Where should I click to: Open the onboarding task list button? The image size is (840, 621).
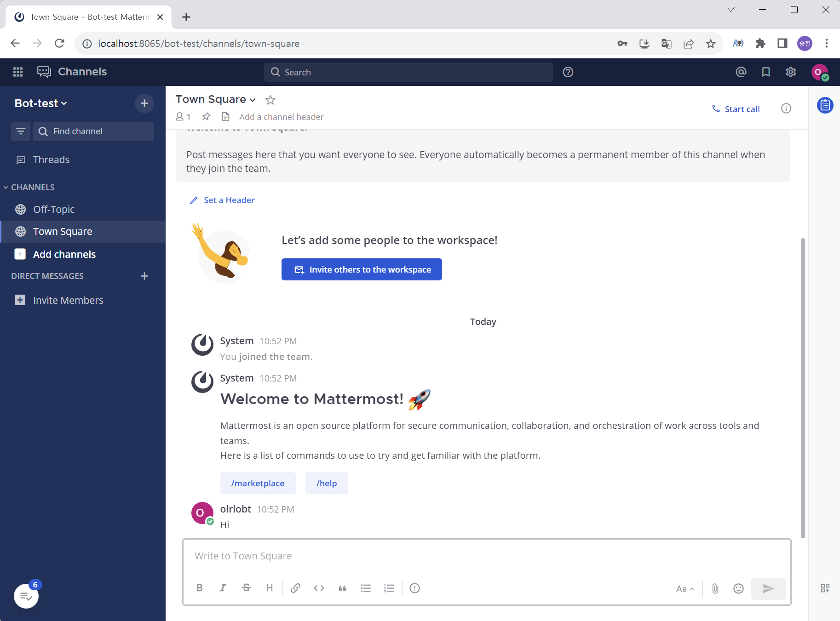(x=26, y=596)
